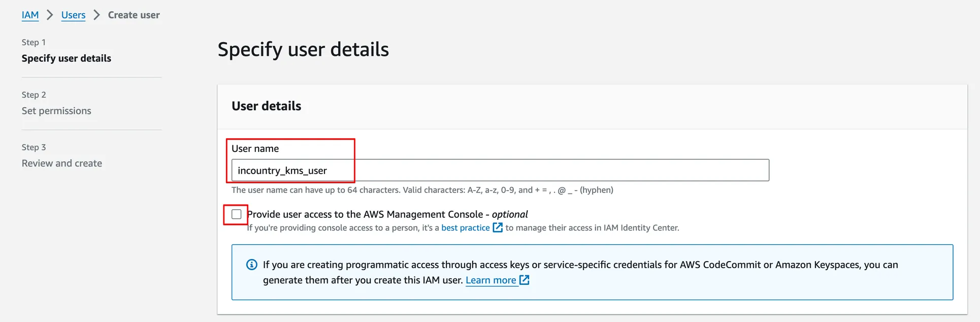Enable the AWS Management Console access checkbox
The image size is (980, 322).
click(x=236, y=214)
